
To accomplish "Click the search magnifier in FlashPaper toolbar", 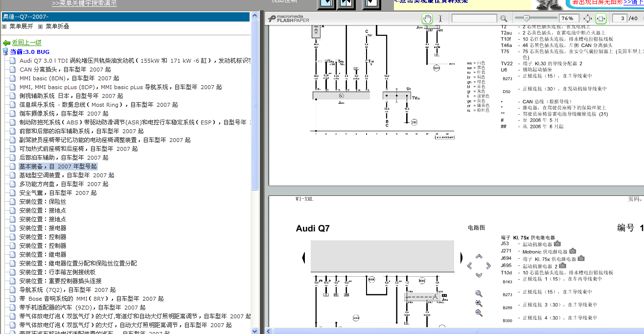I will [x=504, y=19].
